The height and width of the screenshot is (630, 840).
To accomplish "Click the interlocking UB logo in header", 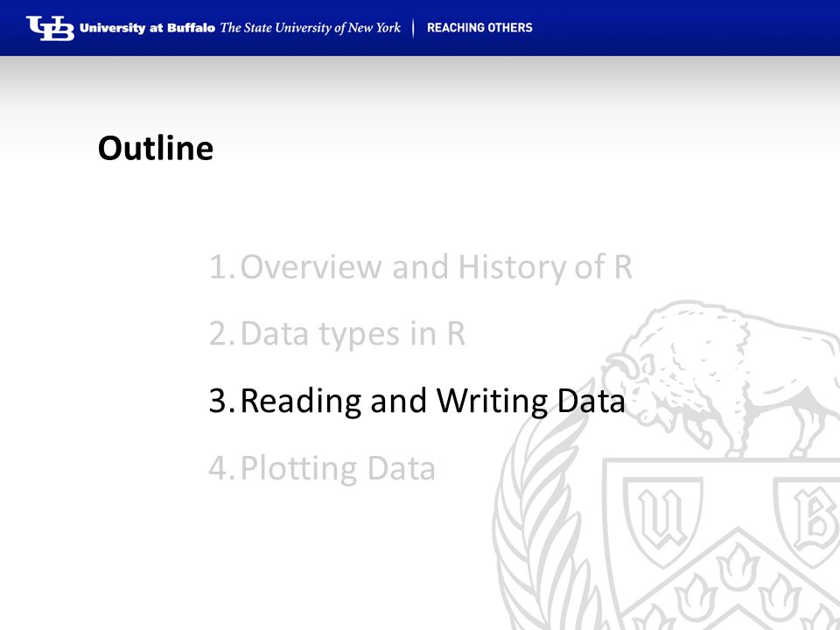I will [x=51, y=28].
